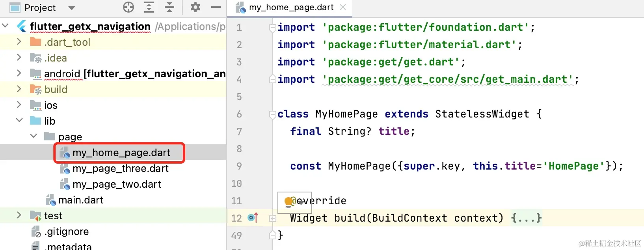Click the main.dart file icon
The height and width of the screenshot is (250, 644).
[x=50, y=200]
